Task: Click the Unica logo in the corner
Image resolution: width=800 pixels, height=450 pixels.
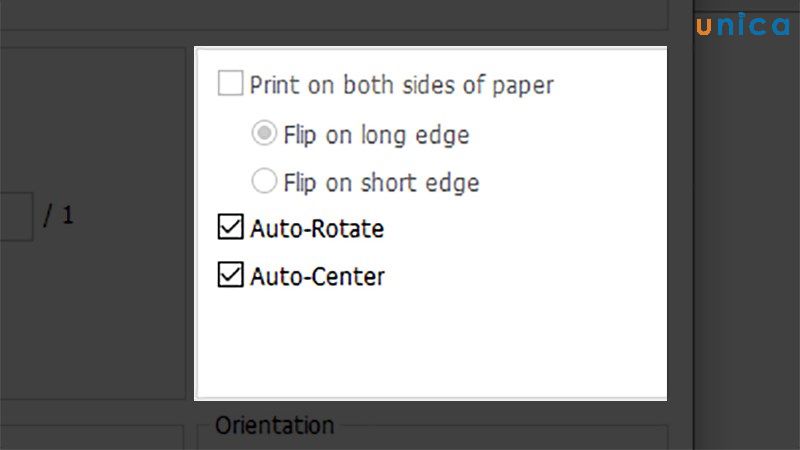Action: pos(742,26)
